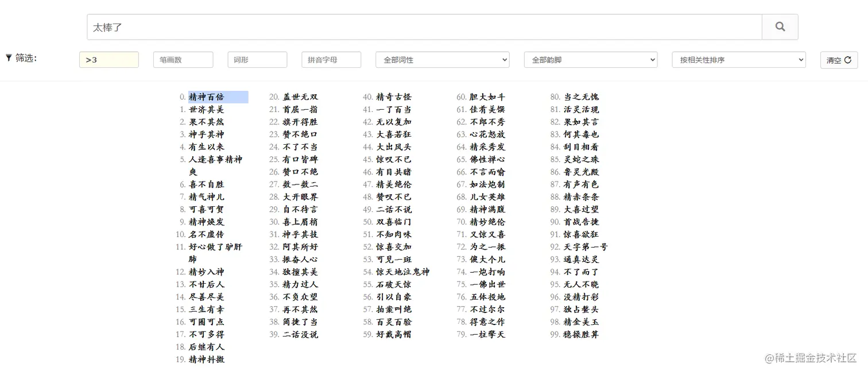This screenshot has height=375, width=868.
Task: Click the result 有口皆碑
Action: pos(300,160)
